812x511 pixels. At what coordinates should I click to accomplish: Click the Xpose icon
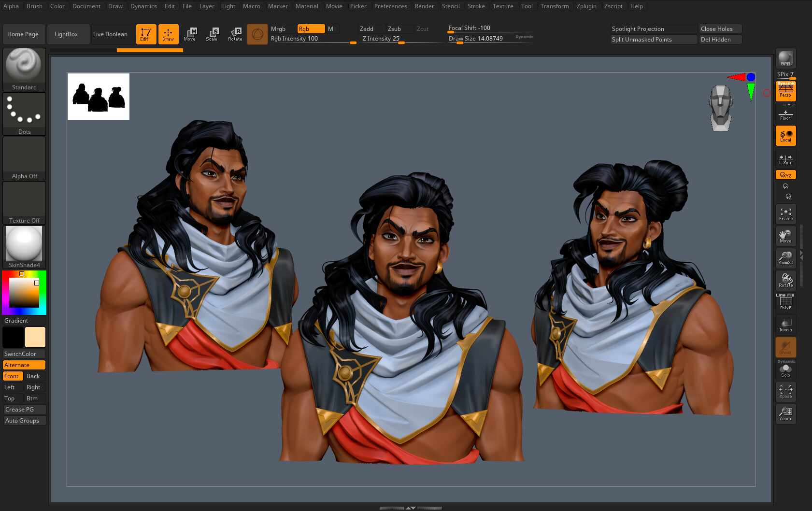tap(785, 392)
